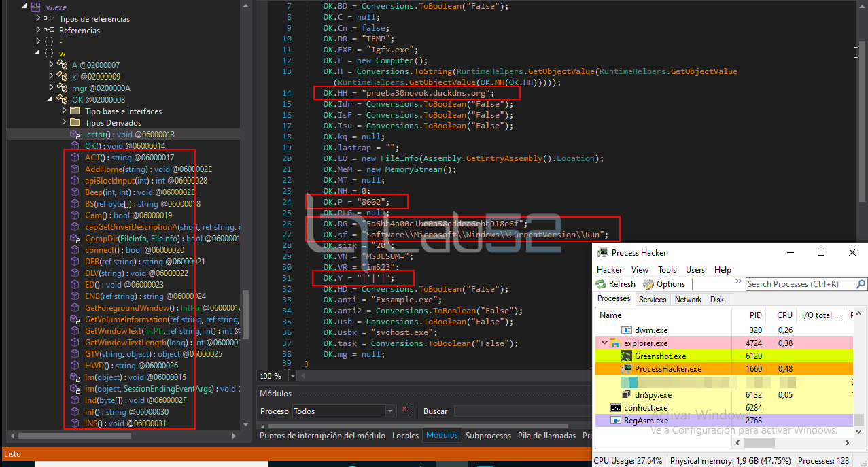868x467 pixels.
Task: Open Options via the gear icon
Action: pyautogui.click(x=648, y=284)
